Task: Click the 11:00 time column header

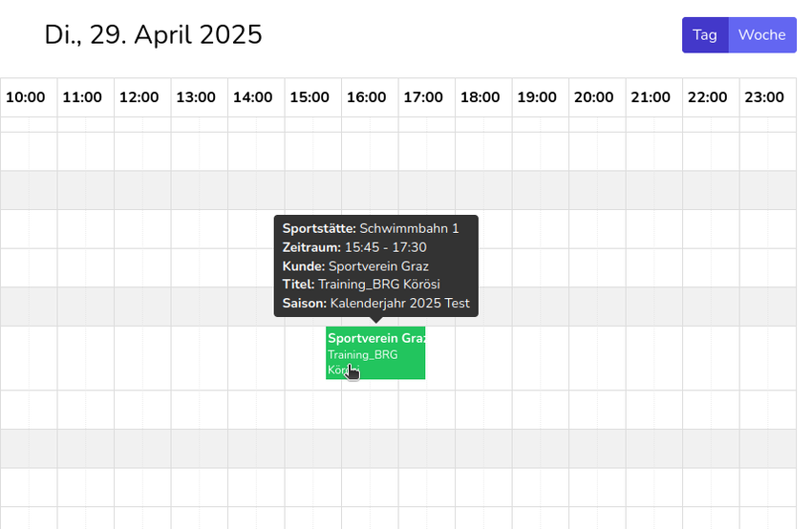Action: click(x=82, y=97)
